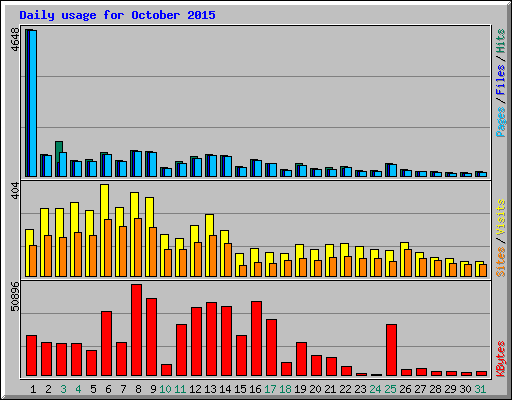Click day 22 on the x-axis

coord(345,389)
